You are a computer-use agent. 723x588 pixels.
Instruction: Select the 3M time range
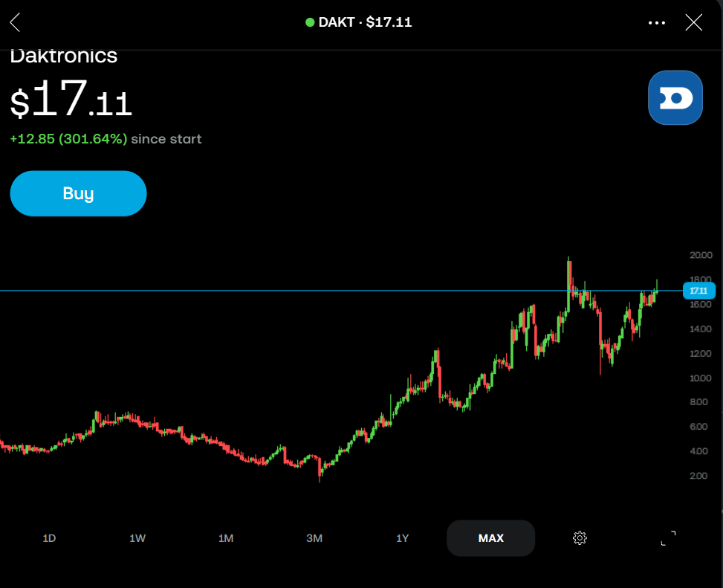click(314, 538)
